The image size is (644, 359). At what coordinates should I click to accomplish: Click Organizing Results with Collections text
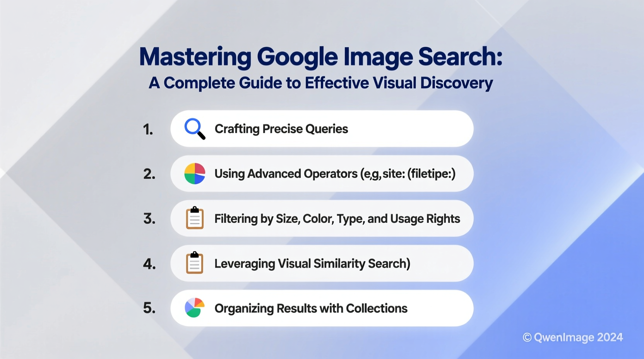(311, 308)
